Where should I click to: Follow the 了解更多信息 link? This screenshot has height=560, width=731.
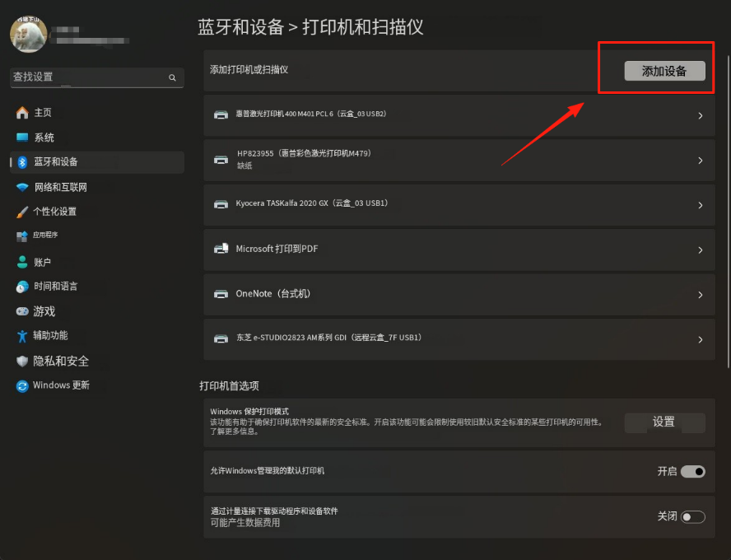pos(234,432)
